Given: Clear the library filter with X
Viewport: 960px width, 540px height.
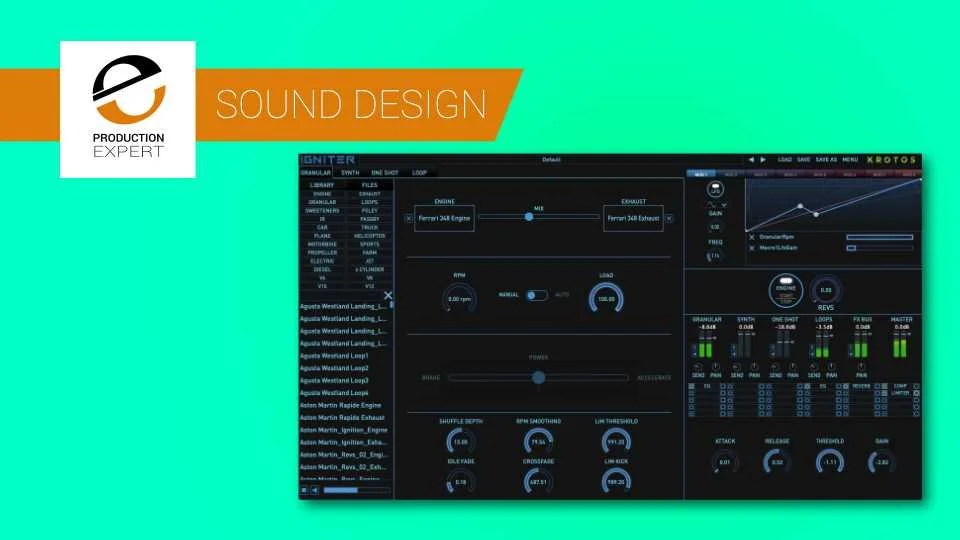Looking at the screenshot, I should pyautogui.click(x=388, y=296).
